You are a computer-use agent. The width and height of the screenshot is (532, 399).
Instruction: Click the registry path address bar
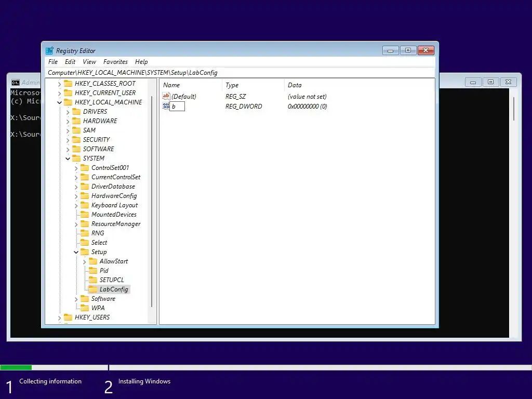tap(240, 73)
